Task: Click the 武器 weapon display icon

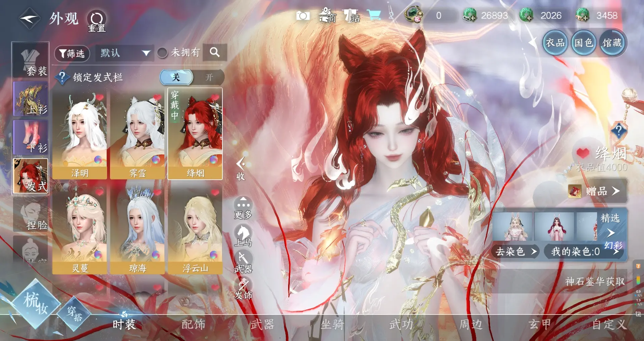Action: pos(243,262)
